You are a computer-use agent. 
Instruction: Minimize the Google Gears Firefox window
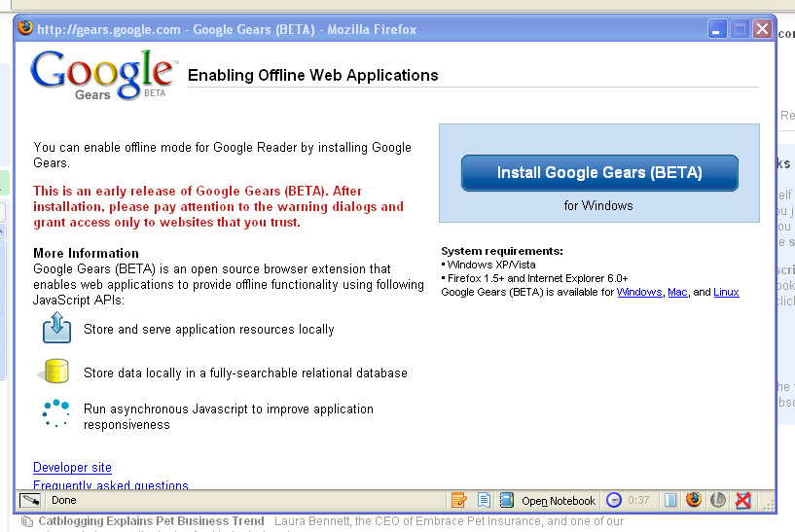[717, 29]
